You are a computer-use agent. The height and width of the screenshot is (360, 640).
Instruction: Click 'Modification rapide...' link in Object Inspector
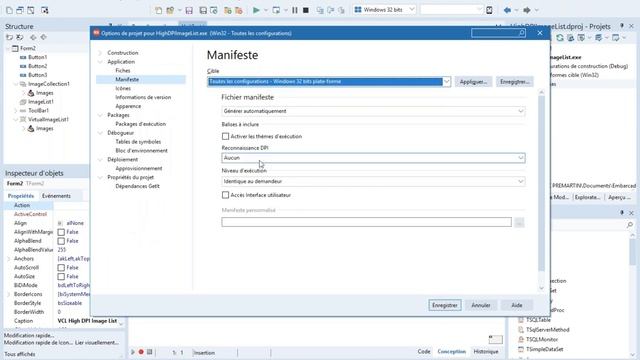[29, 335]
